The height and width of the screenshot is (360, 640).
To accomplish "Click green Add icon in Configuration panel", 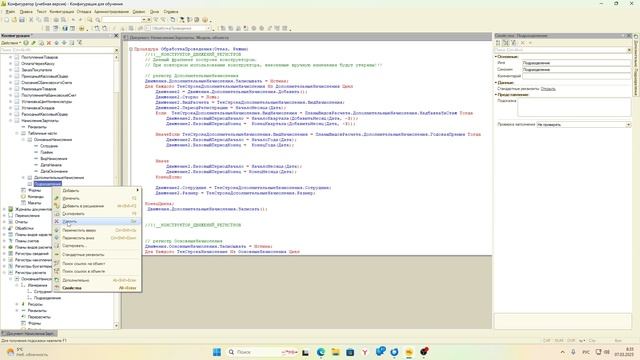I will 26,42.
